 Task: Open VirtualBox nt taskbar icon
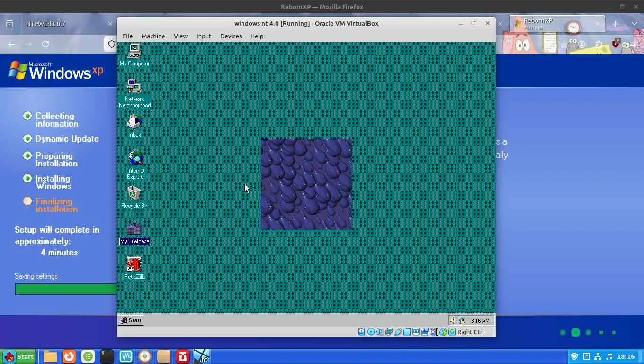tap(202, 356)
